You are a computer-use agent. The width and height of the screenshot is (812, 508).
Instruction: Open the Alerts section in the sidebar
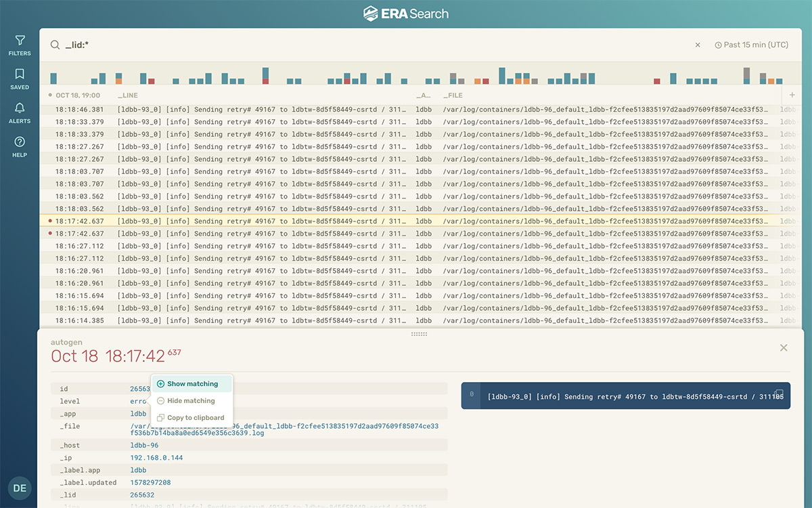click(20, 113)
